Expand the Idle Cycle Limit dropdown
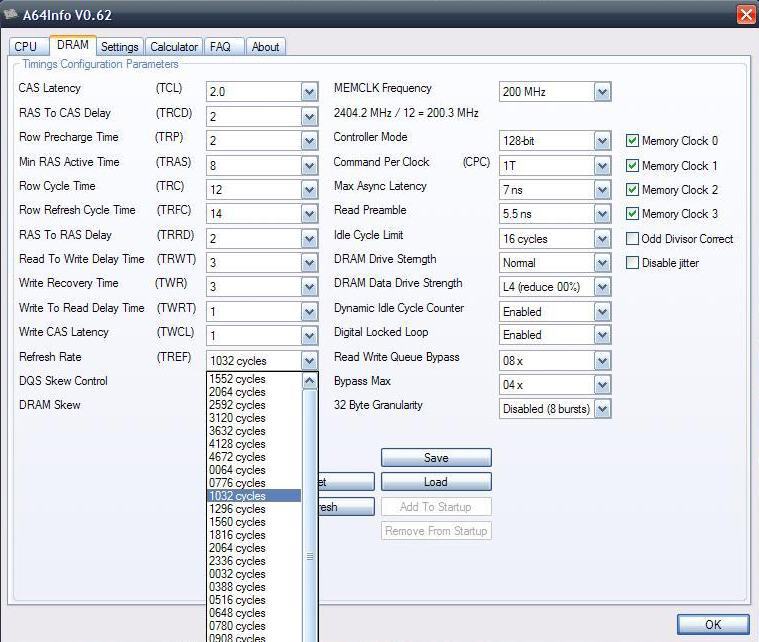759x642 pixels. coord(602,239)
